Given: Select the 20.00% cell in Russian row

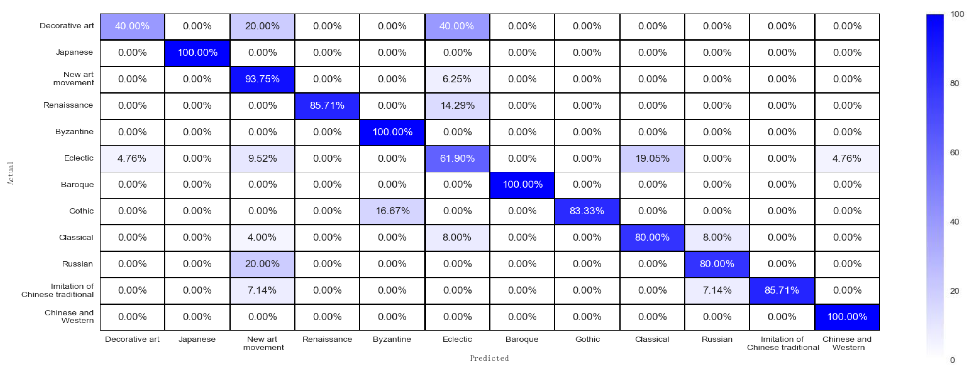Looking at the screenshot, I should [262, 264].
